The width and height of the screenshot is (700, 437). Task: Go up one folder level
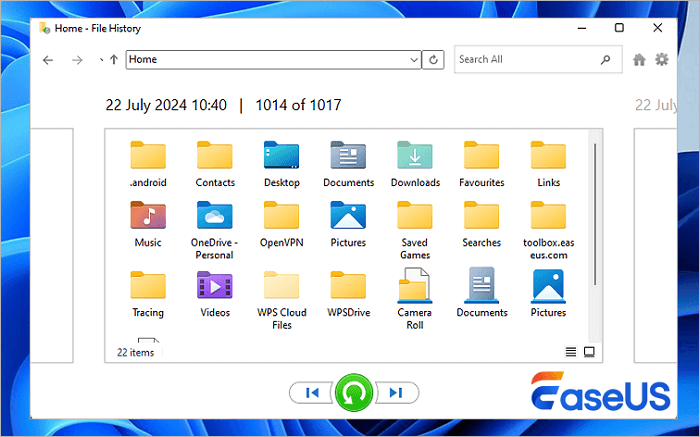pyautogui.click(x=114, y=59)
